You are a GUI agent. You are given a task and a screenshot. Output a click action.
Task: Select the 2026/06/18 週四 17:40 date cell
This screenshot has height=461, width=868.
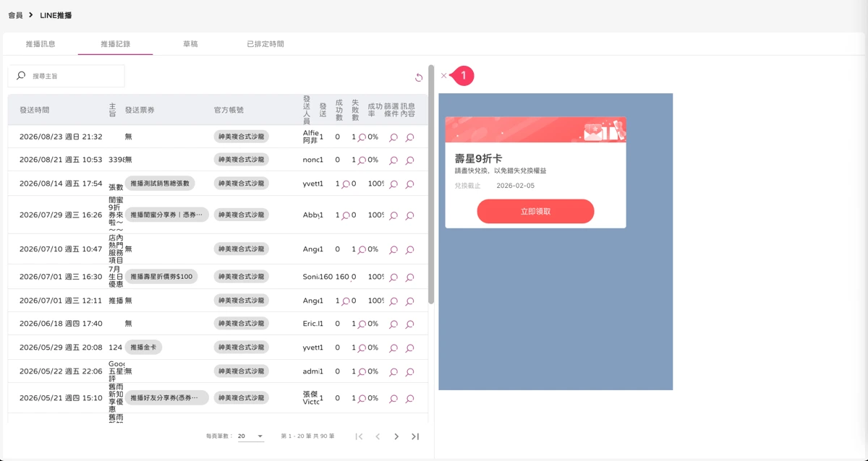tap(61, 324)
